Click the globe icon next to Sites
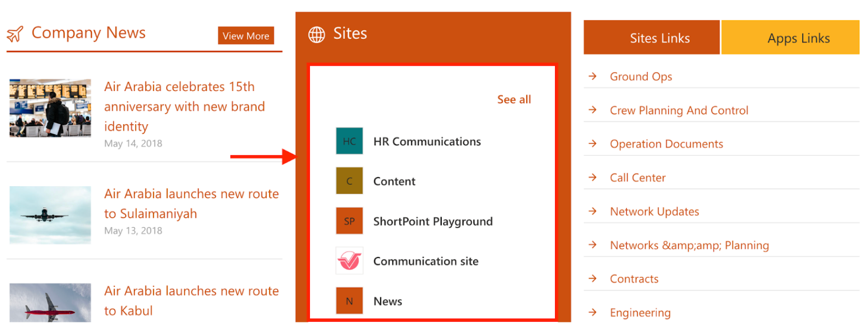The width and height of the screenshot is (868, 330). coord(317,35)
